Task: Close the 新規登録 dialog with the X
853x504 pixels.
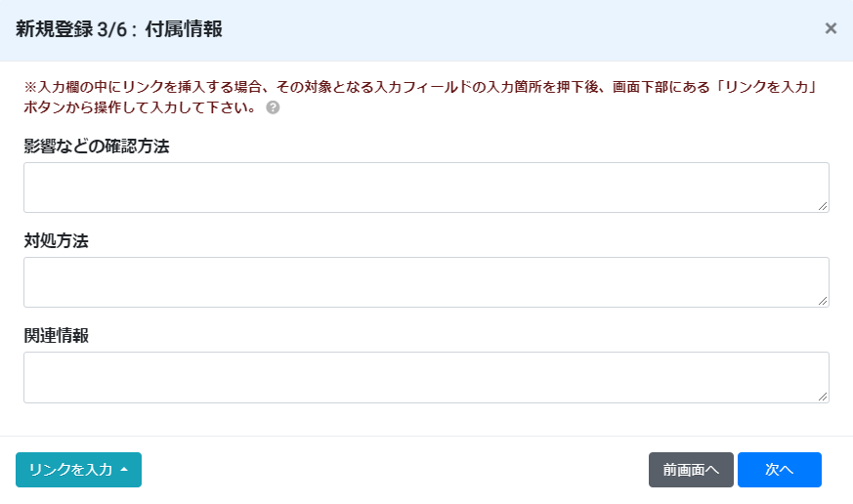Action: (831, 28)
